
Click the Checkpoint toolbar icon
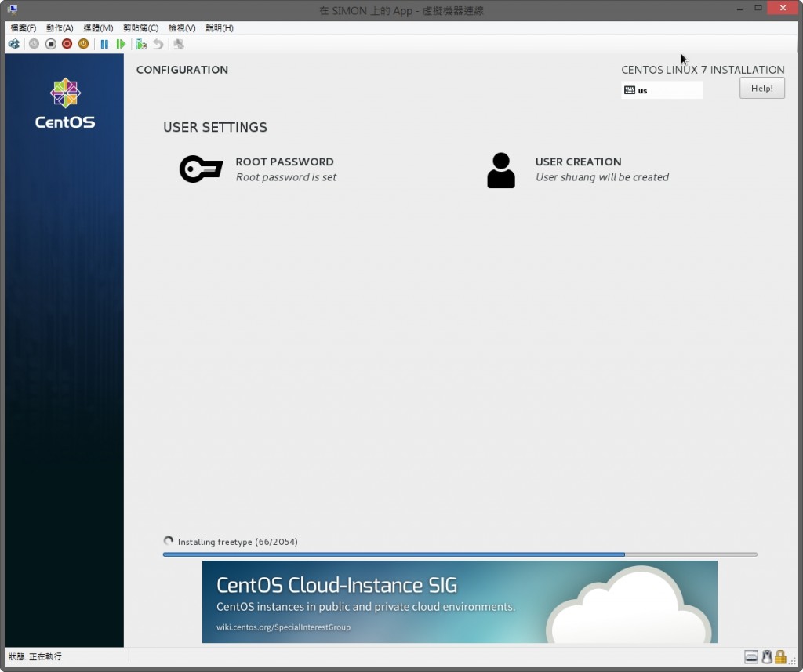point(141,44)
